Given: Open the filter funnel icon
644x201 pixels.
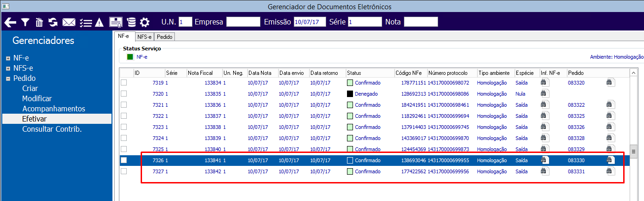Looking at the screenshot, I should coord(25,22).
